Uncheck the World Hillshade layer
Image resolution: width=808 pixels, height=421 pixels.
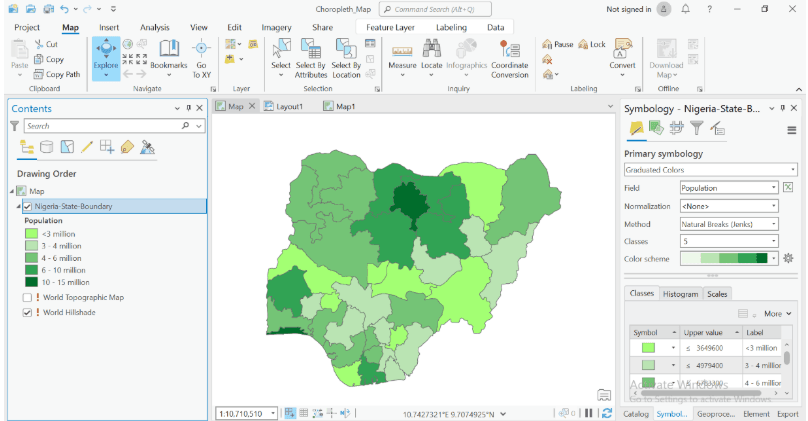click(28, 312)
